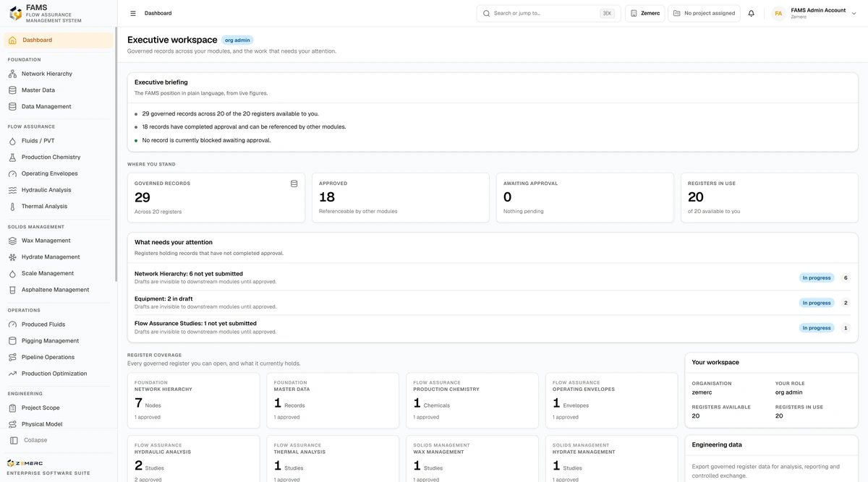Open Project Scope in Engineering section
868x482 pixels.
(59, 408)
